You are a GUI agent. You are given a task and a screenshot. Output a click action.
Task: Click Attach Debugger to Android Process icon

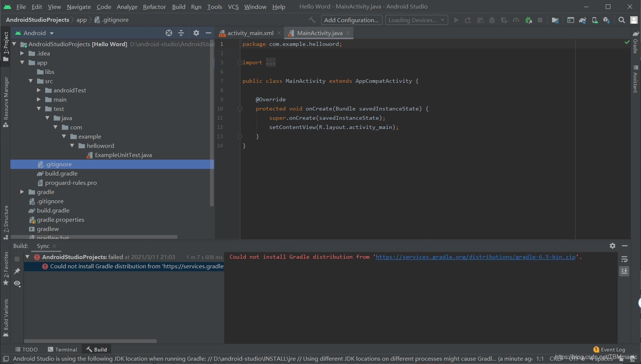click(529, 20)
